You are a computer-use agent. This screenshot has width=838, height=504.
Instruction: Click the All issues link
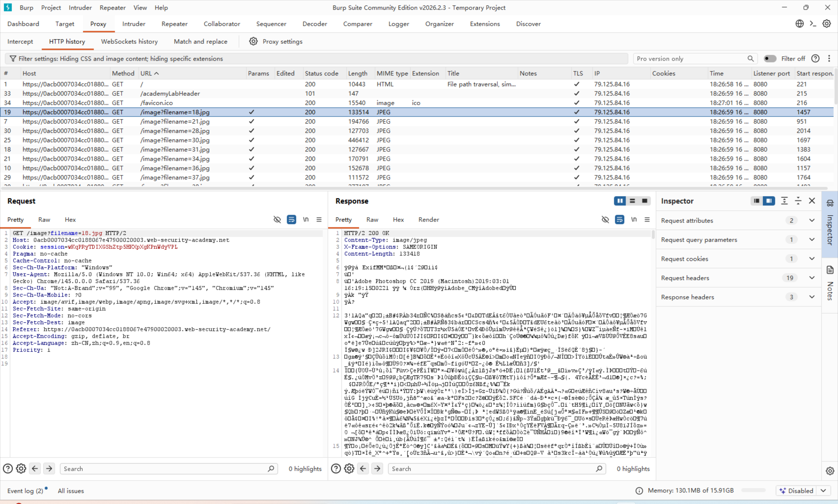coord(71,491)
